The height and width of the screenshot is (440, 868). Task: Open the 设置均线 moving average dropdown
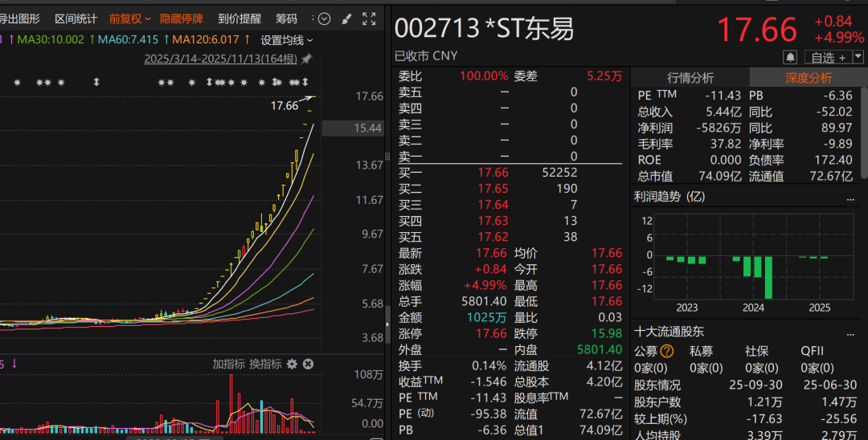click(286, 39)
